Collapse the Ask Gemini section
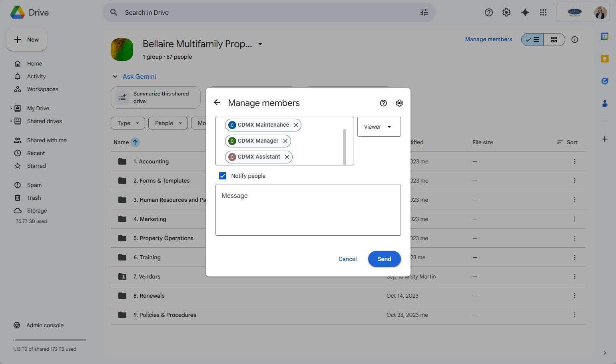Viewport: 616px width, 364px height. tap(115, 76)
